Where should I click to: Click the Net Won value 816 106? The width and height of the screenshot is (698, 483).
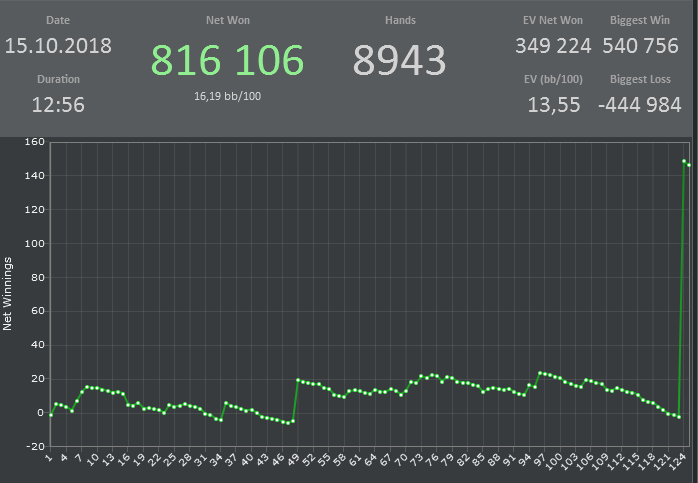227,60
